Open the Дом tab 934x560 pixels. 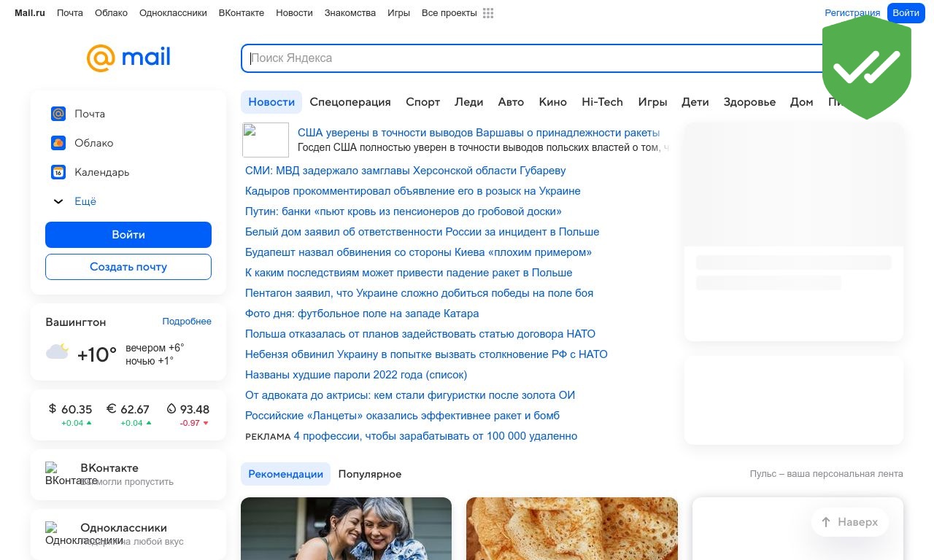pos(801,102)
